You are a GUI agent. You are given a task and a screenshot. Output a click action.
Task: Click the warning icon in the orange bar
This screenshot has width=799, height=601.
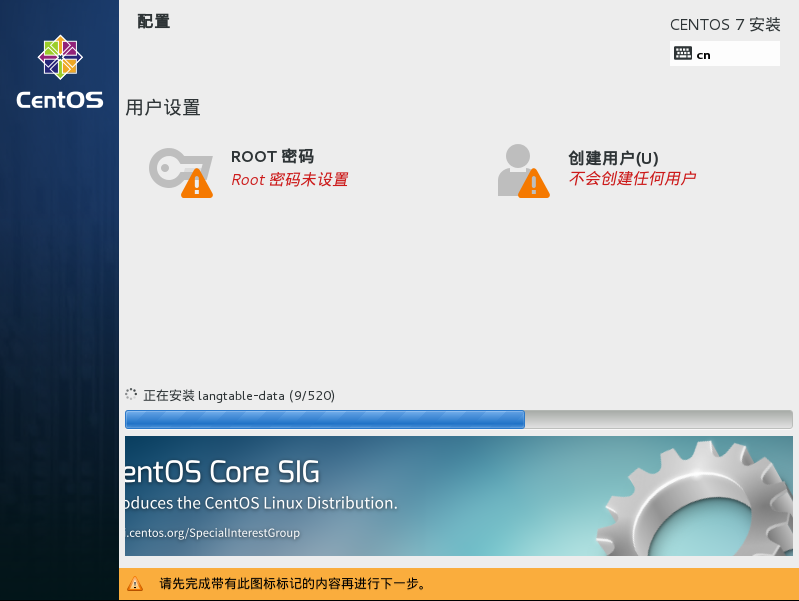[x=135, y=584]
